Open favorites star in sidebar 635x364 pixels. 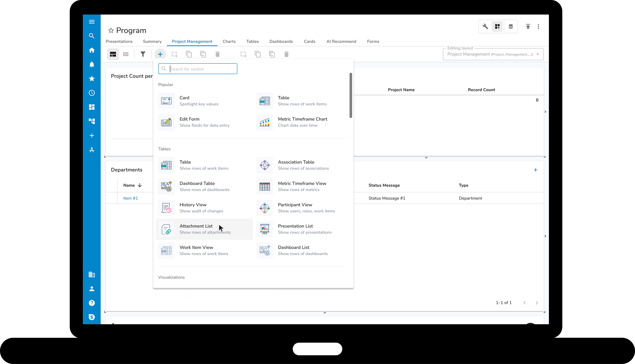[92, 79]
